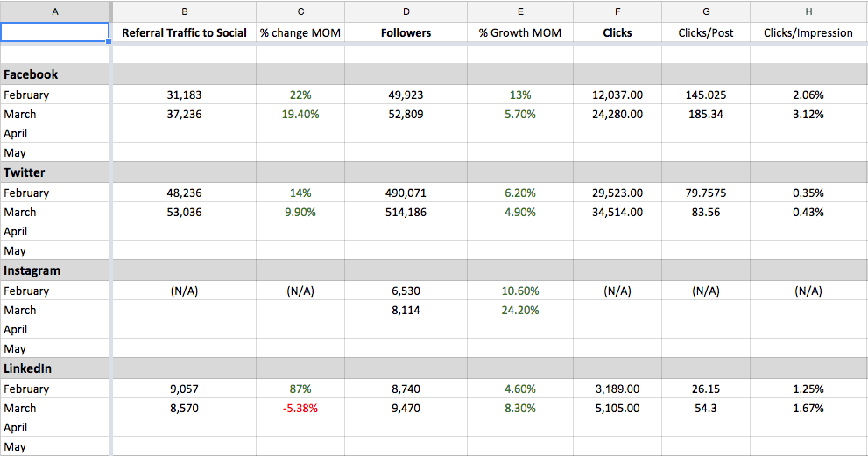868x456 pixels.
Task: Click the 14% change cell
Action: pos(300,193)
